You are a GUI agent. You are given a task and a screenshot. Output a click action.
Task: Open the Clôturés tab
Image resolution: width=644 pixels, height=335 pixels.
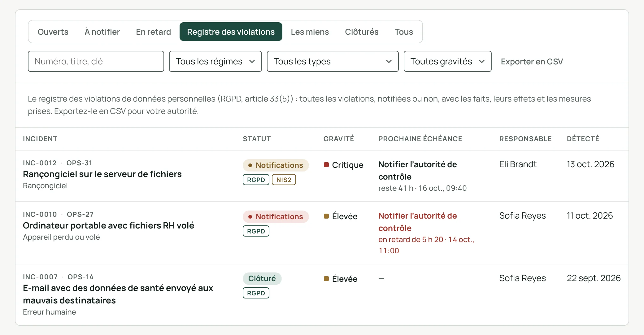362,32
